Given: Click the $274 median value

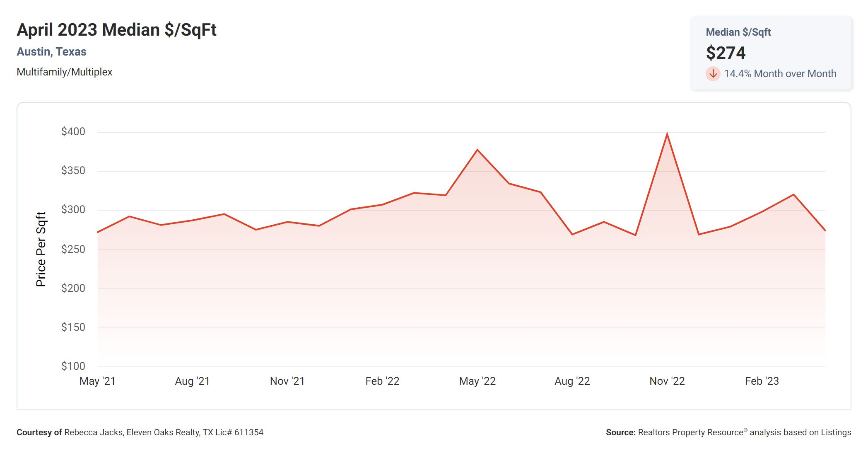Looking at the screenshot, I should (726, 53).
